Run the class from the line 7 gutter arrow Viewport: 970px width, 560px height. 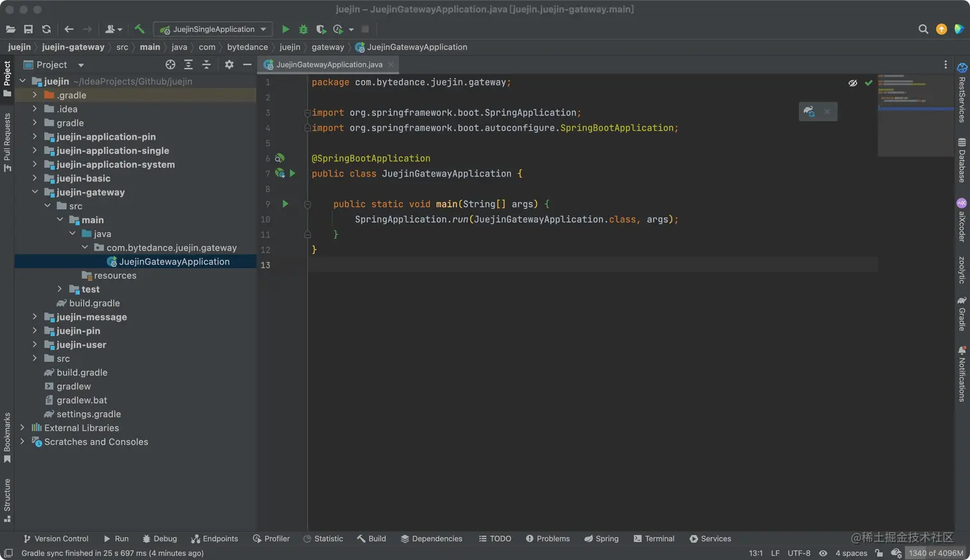tap(293, 173)
